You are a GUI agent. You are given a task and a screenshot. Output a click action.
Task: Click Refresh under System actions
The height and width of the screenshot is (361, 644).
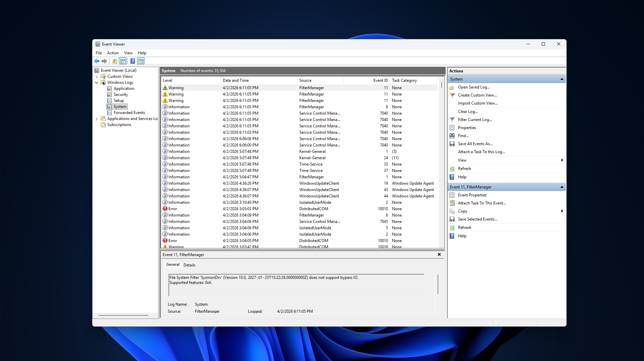pos(464,169)
